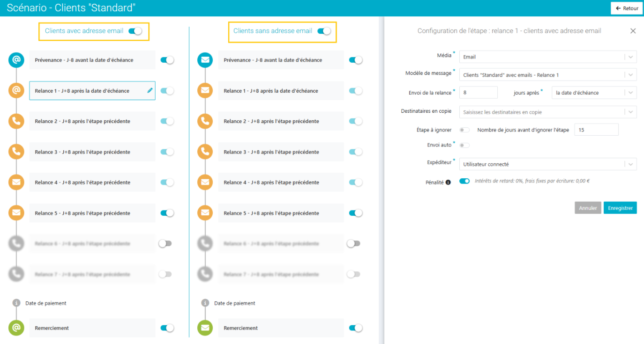Click the 'Envoi de la relance' days field
The height and width of the screenshot is (344, 644).
[x=479, y=93]
